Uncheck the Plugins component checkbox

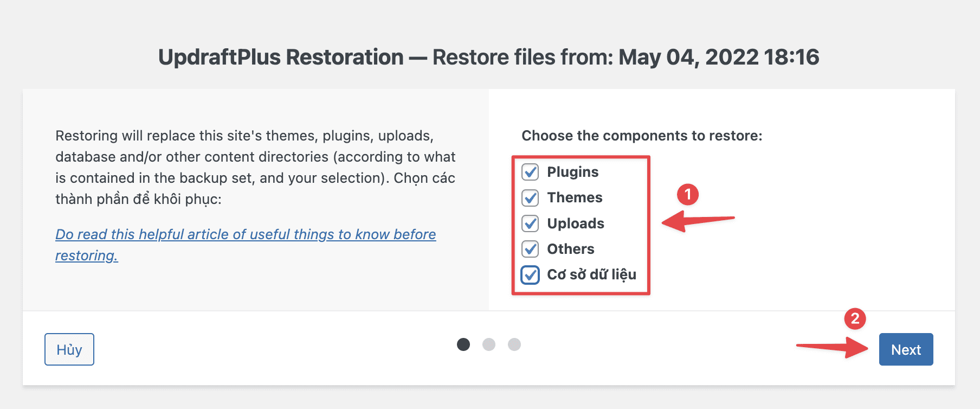point(530,172)
